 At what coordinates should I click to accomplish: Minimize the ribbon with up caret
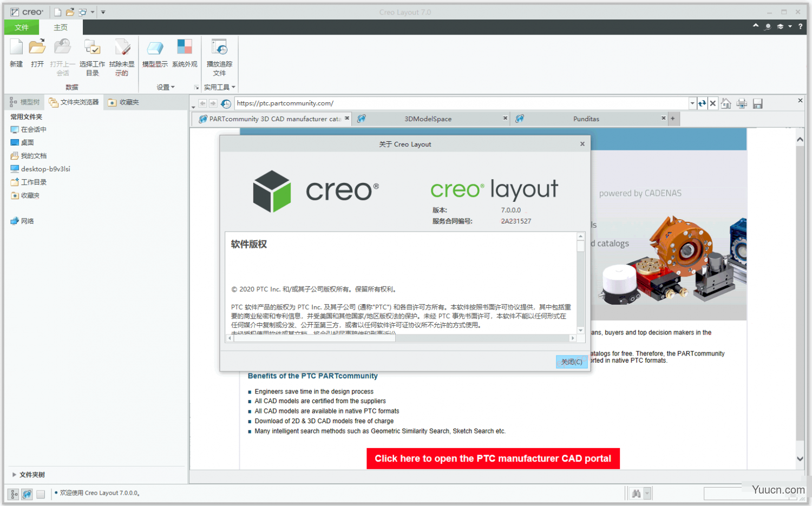click(756, 26)
